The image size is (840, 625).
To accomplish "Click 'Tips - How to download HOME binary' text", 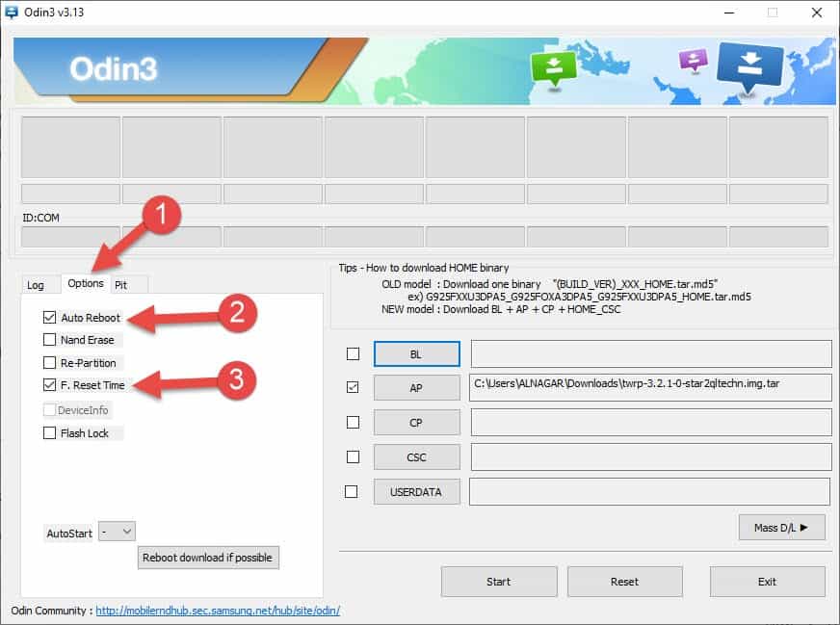I will (x=423, y=268).
